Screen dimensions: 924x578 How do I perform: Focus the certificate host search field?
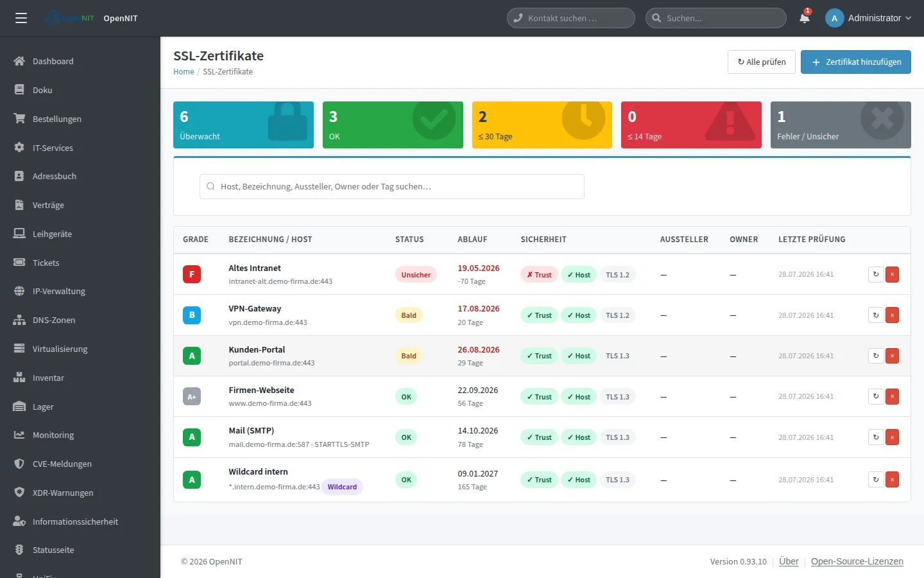(392, 186)
